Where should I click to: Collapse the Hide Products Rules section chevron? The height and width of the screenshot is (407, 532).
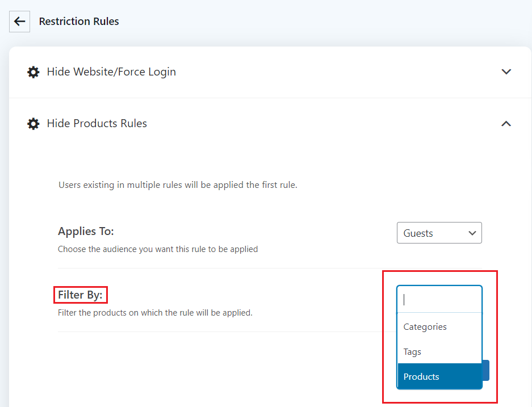coord(506,124)
